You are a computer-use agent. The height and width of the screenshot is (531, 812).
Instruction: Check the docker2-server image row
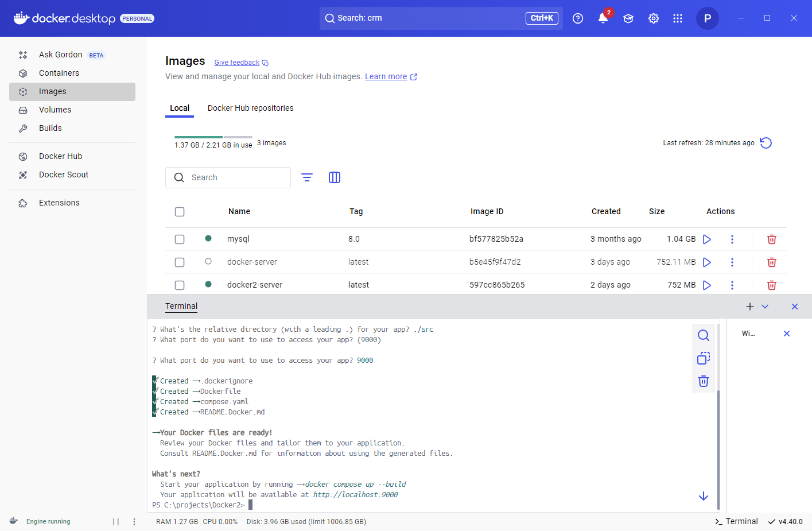tap(180, 285)
